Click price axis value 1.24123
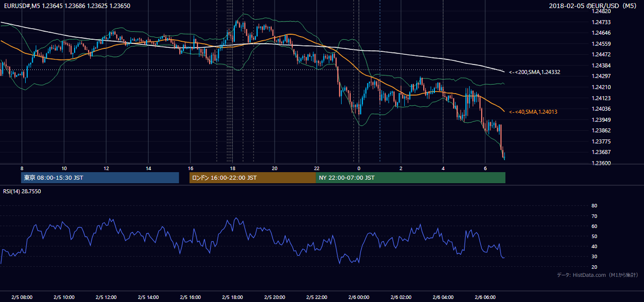 [601, 98]
